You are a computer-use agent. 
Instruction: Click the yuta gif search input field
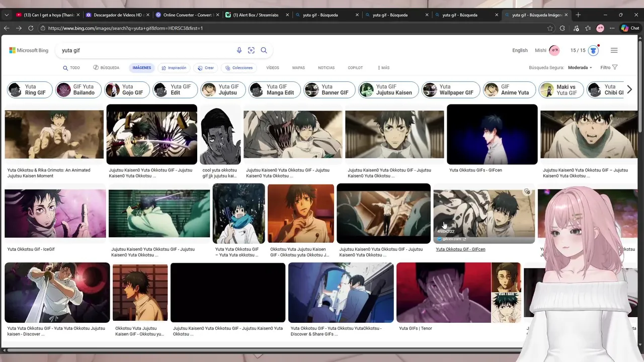click(x=146, y=50)
